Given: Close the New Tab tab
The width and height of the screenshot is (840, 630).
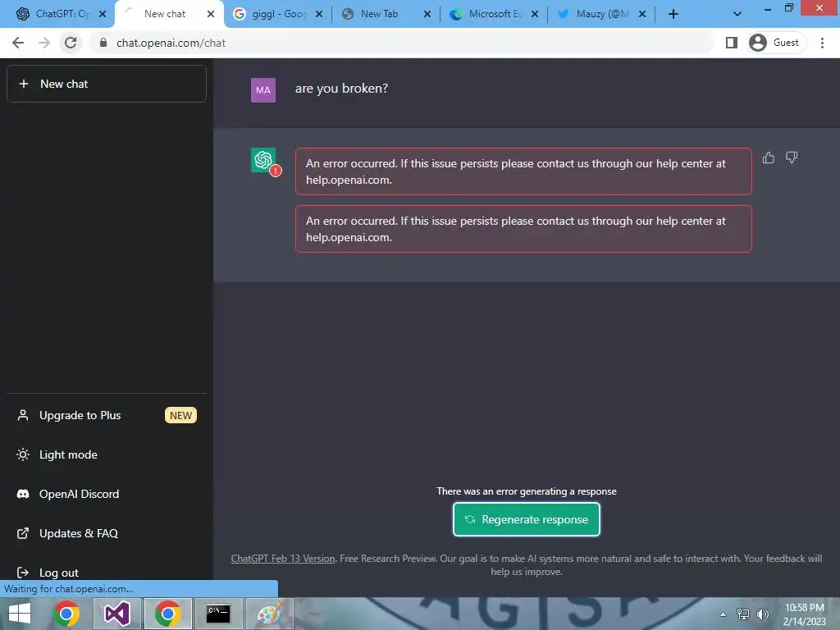Looking at the screenshot, I should pos(427,15).
